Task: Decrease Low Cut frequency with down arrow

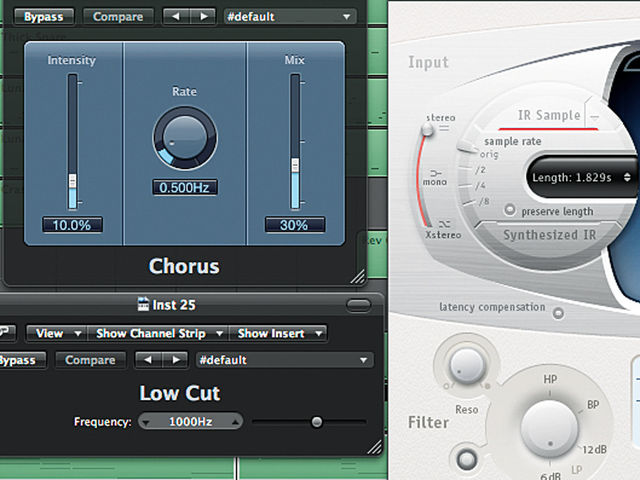Action: (147, 422)
